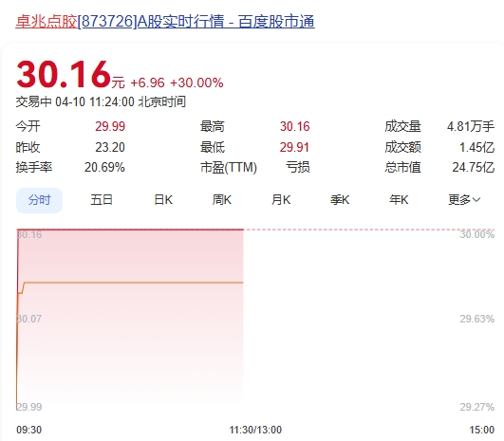
Task: Switch to the 五日 tab
Action: (x=102, y=200)
